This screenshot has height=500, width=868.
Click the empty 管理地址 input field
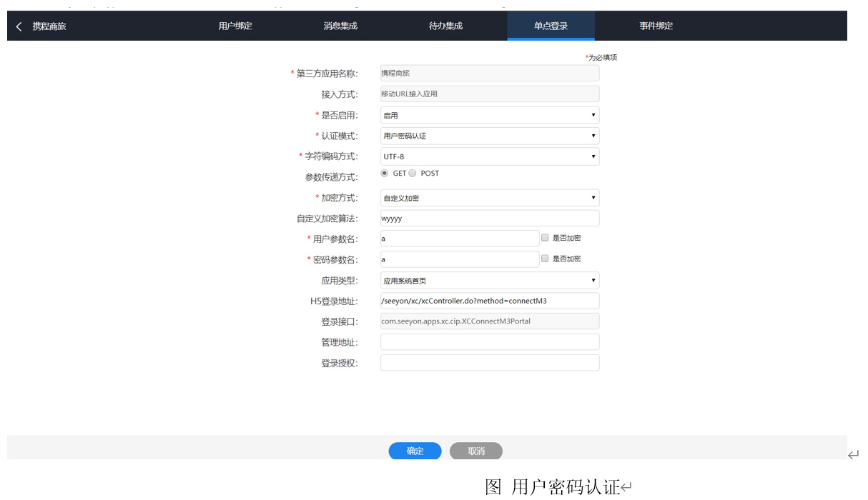[489, 342]
